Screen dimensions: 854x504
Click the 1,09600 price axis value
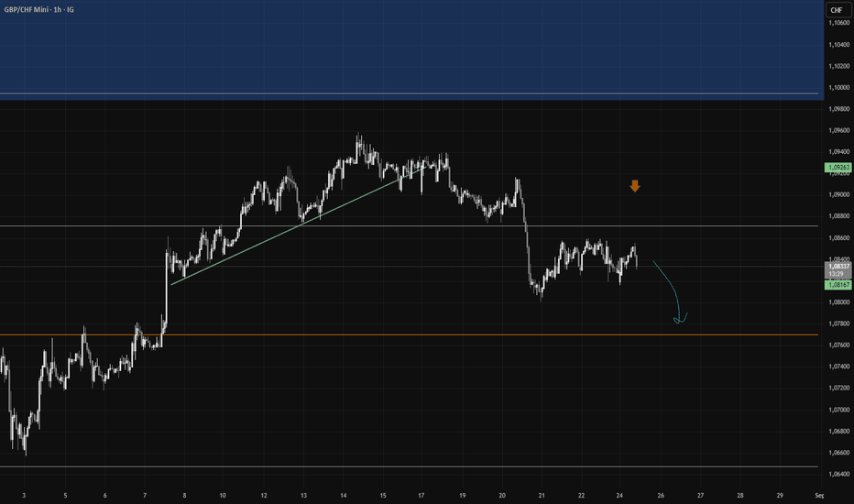coord(838,131)
